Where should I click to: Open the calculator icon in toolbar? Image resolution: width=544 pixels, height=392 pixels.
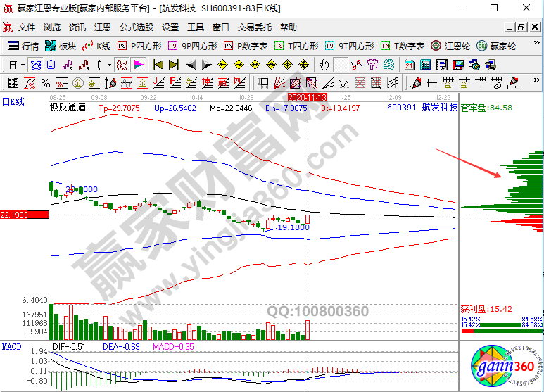tap(425, 65)
